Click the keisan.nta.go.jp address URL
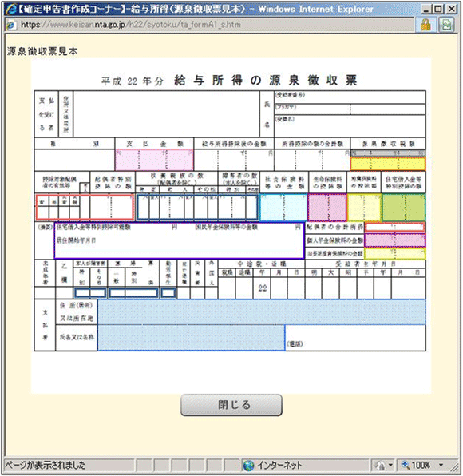Screen dimensions: 463x476 tap(131, 25)
